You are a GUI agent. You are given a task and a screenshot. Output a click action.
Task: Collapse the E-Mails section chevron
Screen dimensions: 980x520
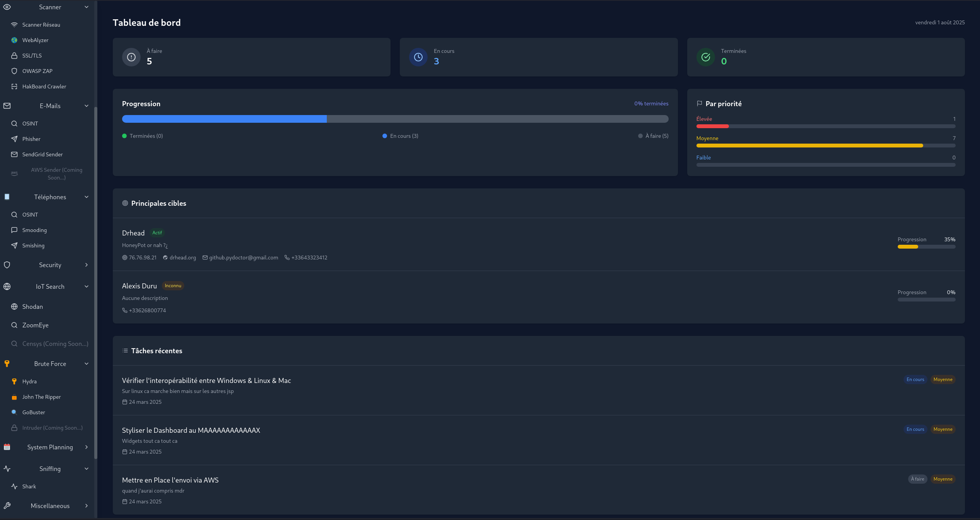(87, 106)
